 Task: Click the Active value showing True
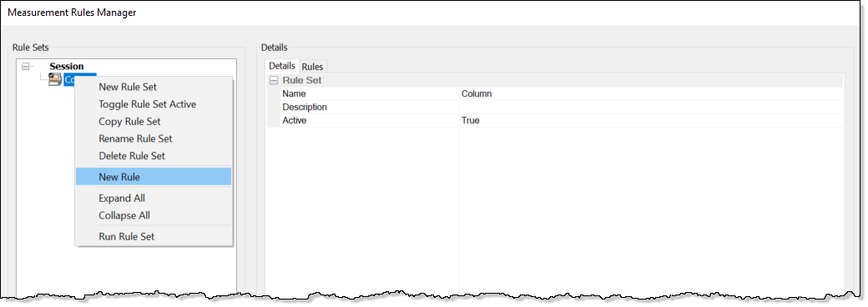(x=651, y=121)
